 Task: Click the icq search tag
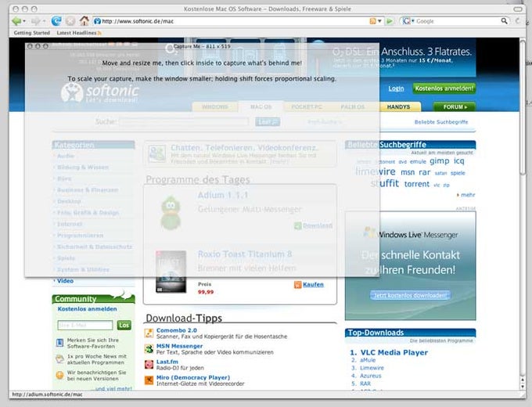tap(458, 160)
